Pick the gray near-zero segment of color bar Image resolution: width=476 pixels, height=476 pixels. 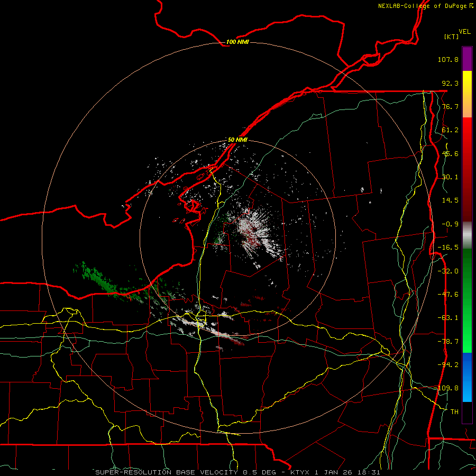click(x=467, y=235)
